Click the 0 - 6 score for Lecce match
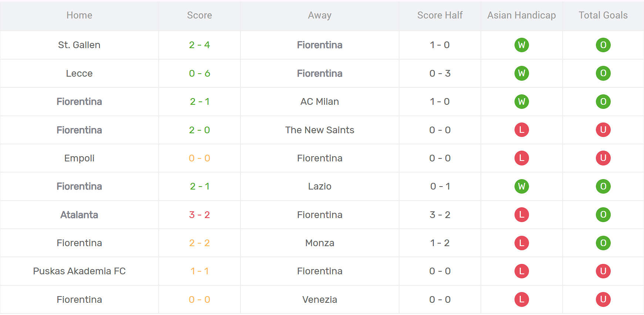 click(x=199, y=73)
